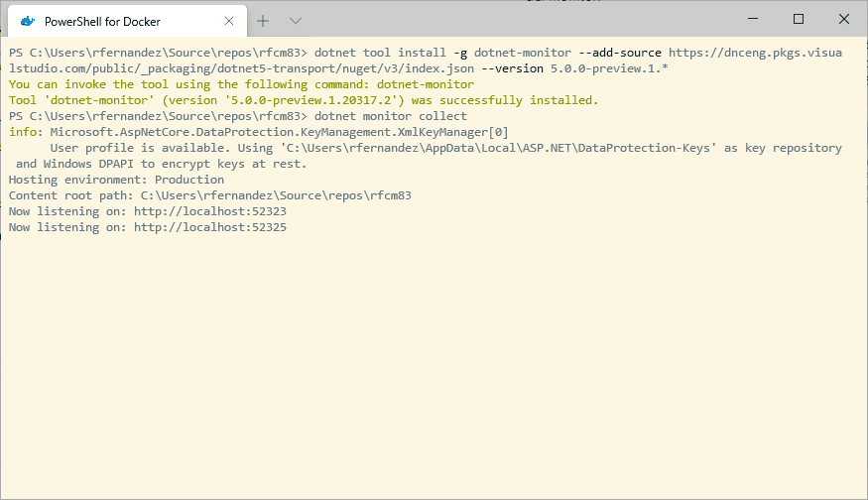Click the 'Hosting environment: Production' line
This screenshot has height=500, width=868.
(116, 180)
